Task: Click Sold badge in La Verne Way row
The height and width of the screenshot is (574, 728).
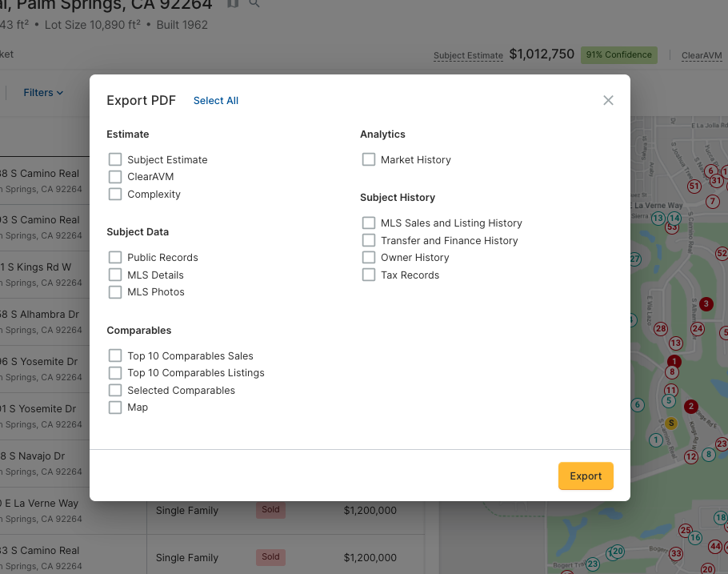Action: tap(270, 509)
